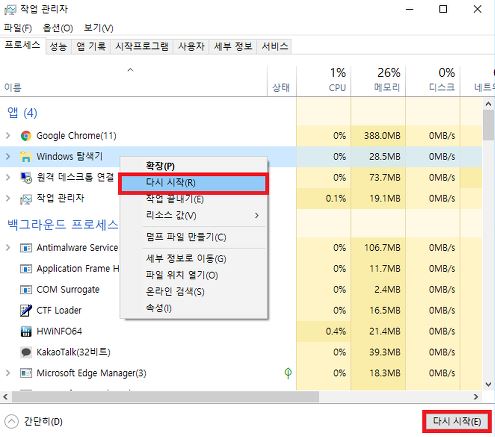Expand the Google Chrome(11) process group

tap(8, 135)
